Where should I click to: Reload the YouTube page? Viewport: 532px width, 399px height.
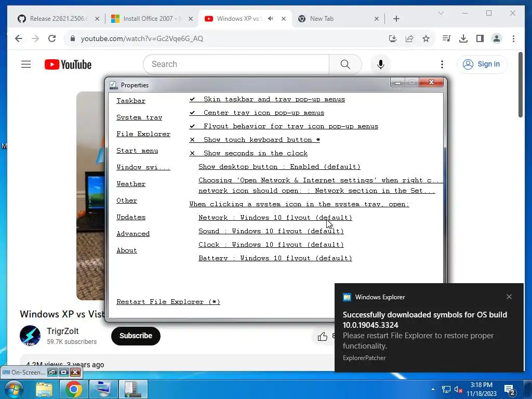tap(52, 38)
